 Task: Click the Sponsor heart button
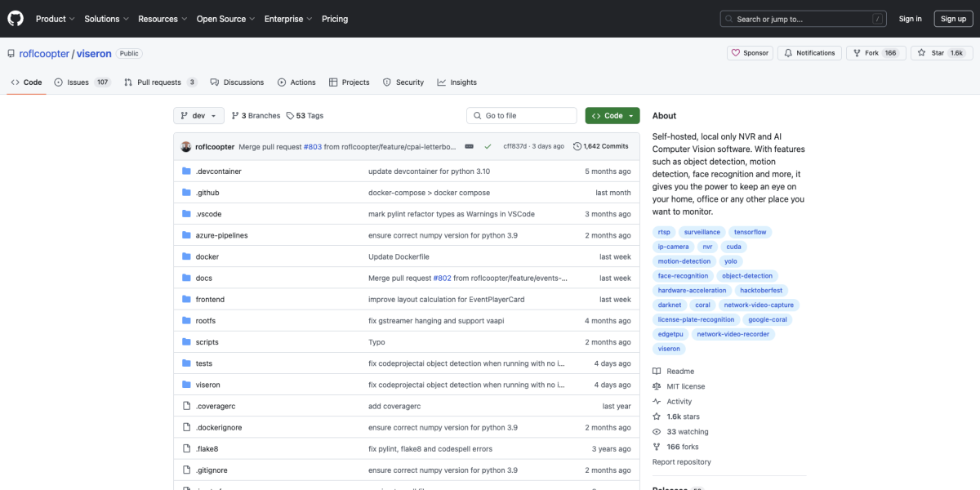(x=750, y=53)
